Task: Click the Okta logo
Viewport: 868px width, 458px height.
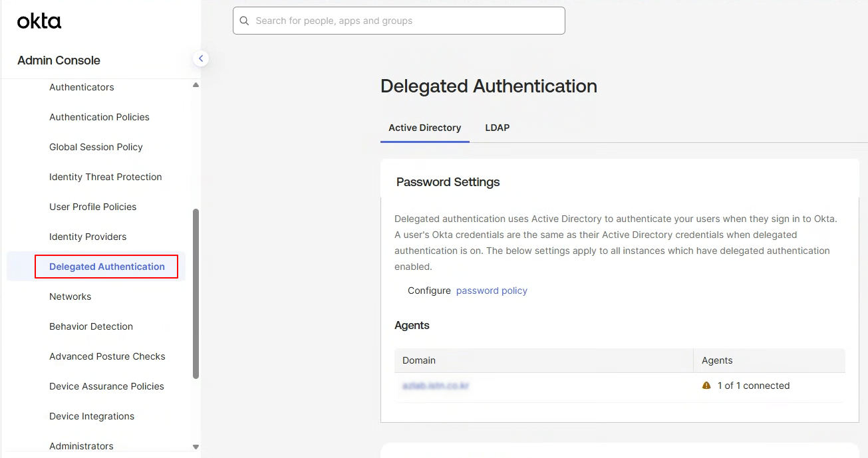Action: (39, 21)
